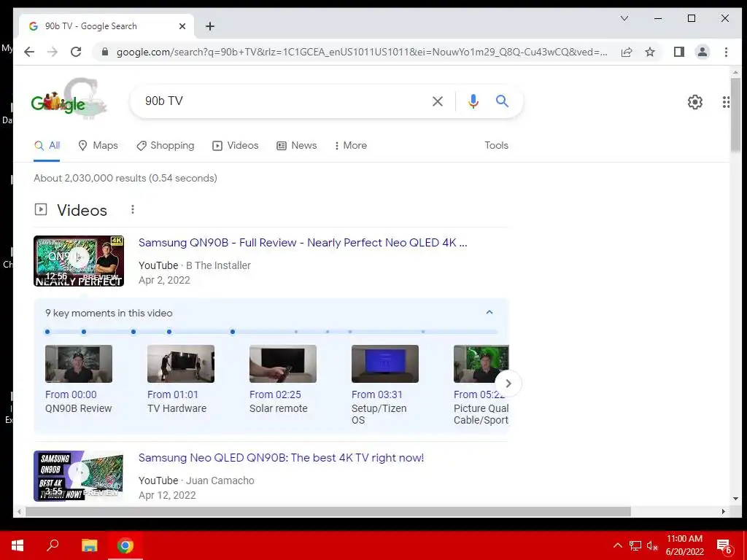Viewport: 747px width, 560px height.
Task: Go back to the previous page
Action: [x=29, y=52]
